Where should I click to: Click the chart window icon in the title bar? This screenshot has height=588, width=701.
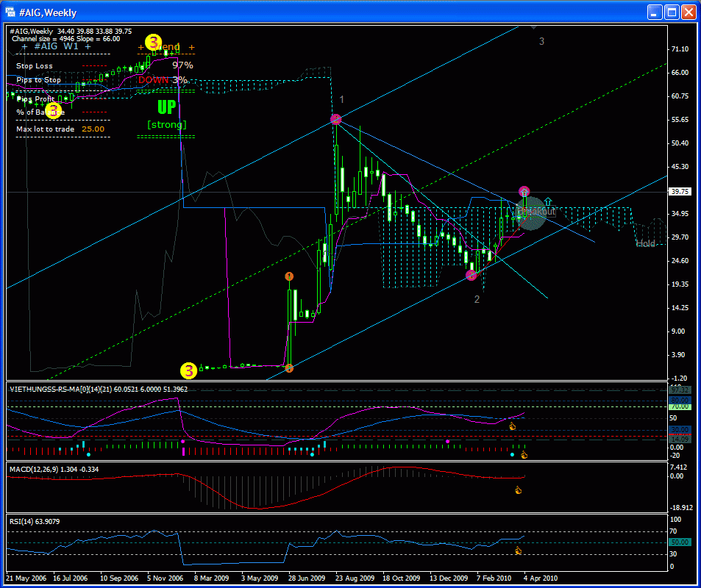[11, 12]
